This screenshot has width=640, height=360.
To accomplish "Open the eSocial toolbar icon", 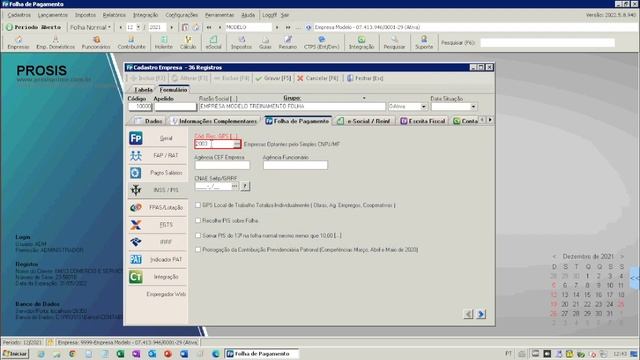I will point(213,42).
